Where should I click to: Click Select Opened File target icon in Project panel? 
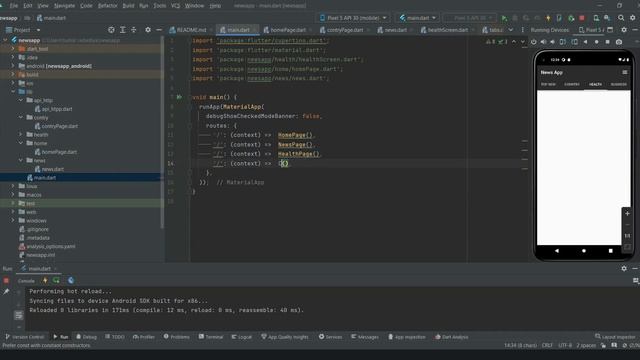pyautogui.click(x=111, y=30)
